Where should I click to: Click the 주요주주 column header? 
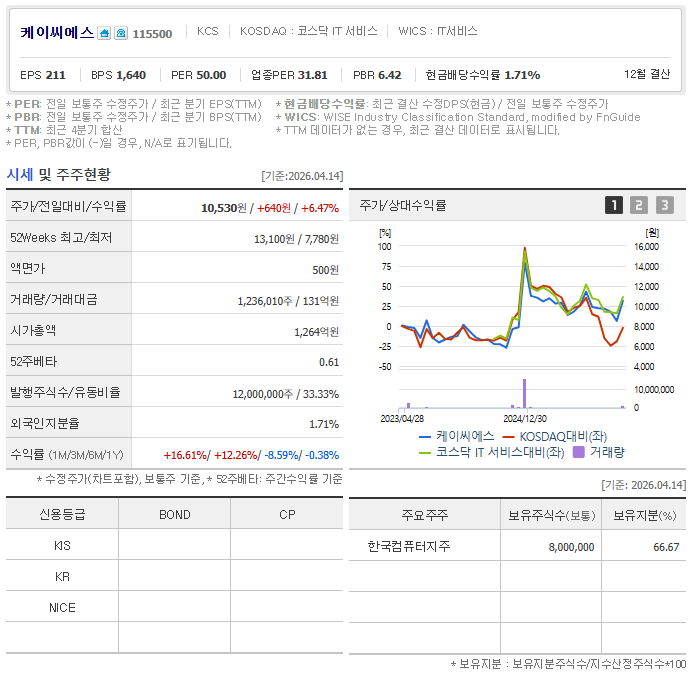[x=425, y=515]
